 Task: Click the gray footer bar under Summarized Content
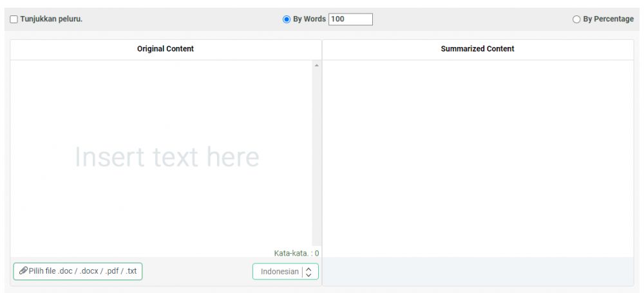(x=477, y=271)
